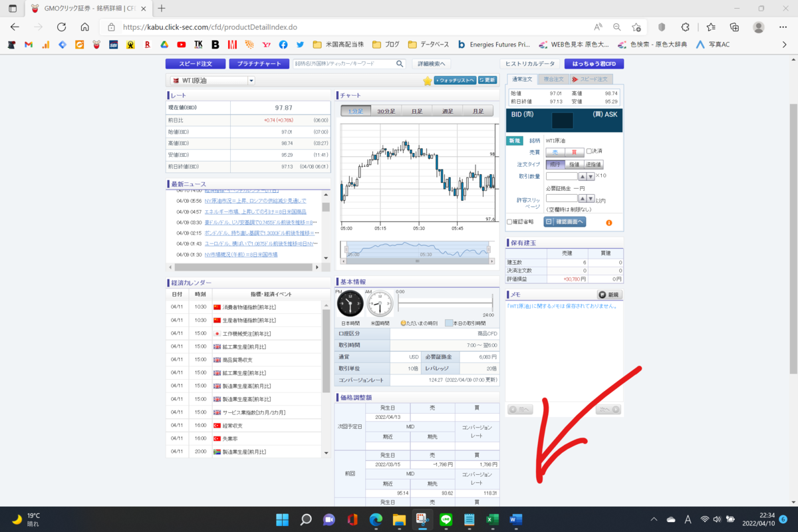
Task: Switch chart to 週足
Action: (447, 111)
